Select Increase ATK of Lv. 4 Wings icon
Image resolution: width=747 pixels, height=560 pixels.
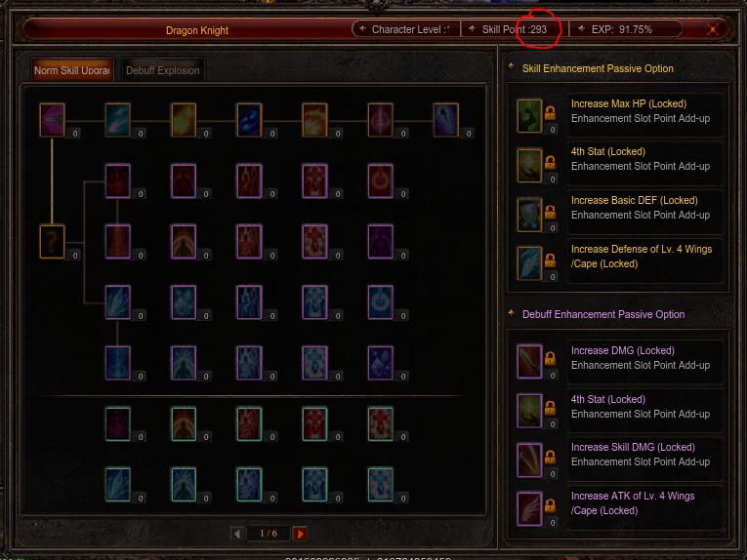(x=529, y=508)
